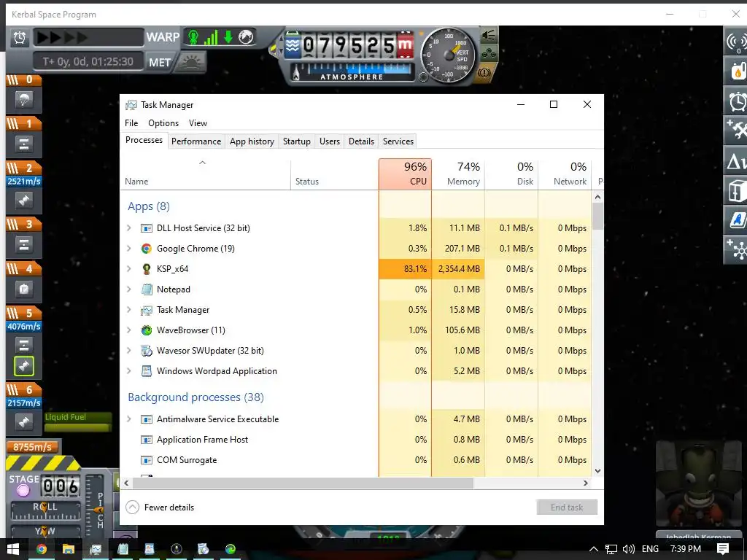
Task: Open the Windows notification center icon
Action: [723, 549]
